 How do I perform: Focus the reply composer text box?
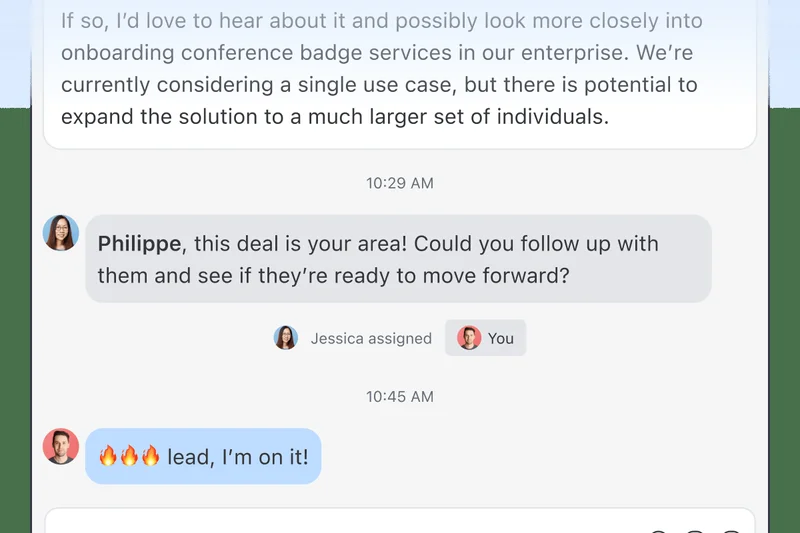[340, 524]
